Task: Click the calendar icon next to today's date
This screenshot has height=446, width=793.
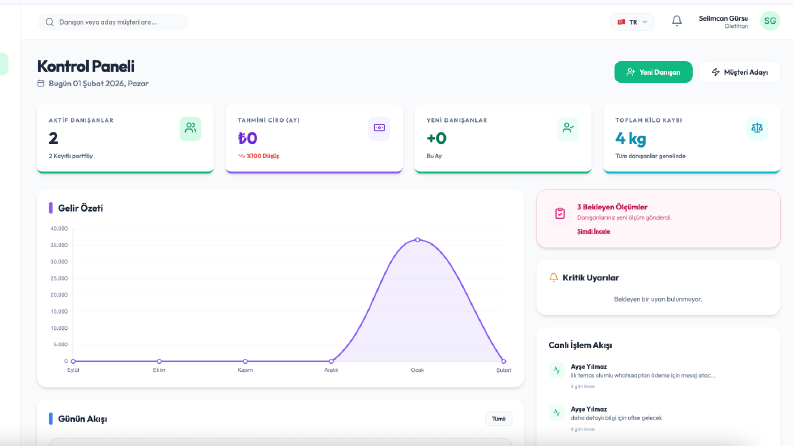Action: (x=40, y=83)
